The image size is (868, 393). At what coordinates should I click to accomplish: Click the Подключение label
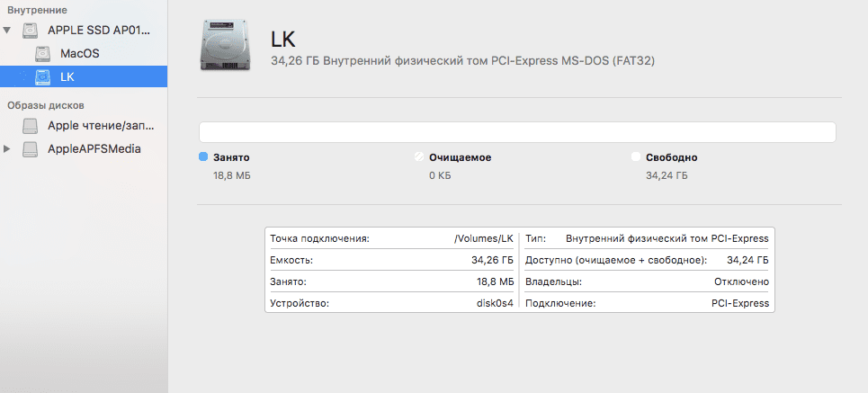tap(560, 303)
